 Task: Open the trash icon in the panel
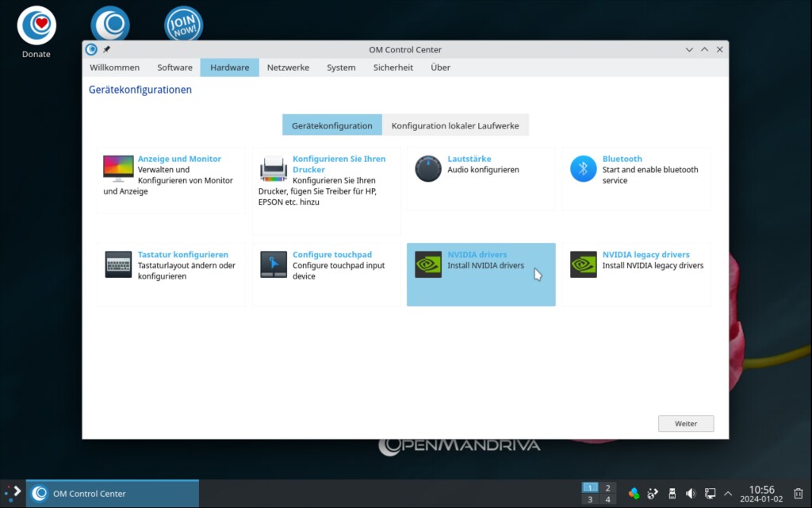click(x=799, y=493)
